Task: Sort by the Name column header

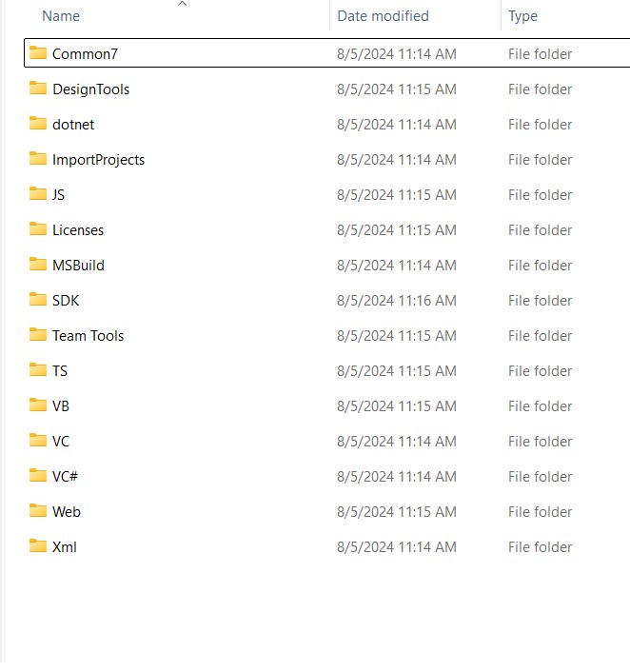Action: [61, 16]
